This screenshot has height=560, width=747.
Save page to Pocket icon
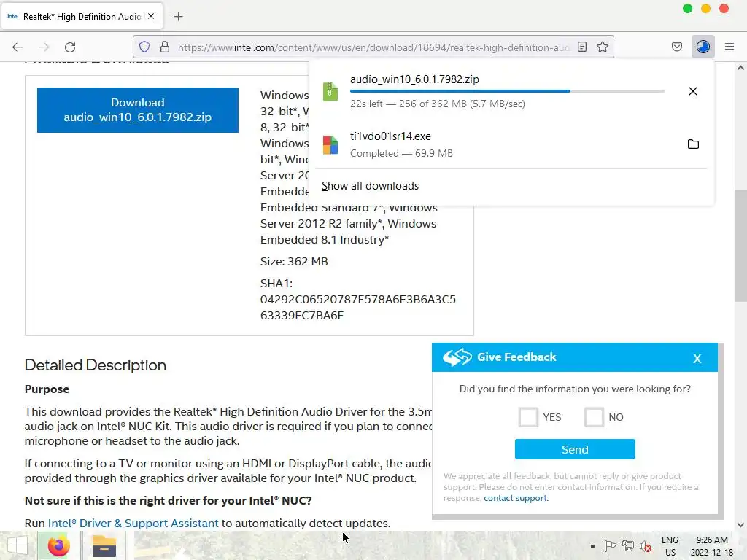tap(676, 47)
